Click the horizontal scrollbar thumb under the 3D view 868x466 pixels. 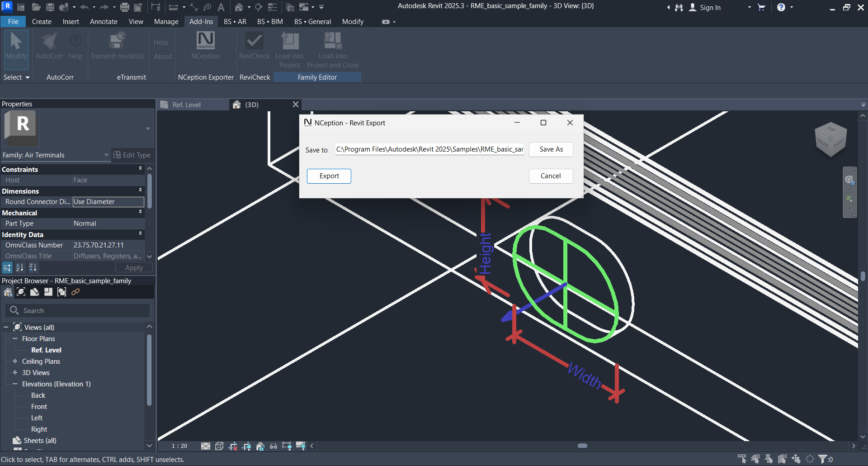(x=582, y=446)
